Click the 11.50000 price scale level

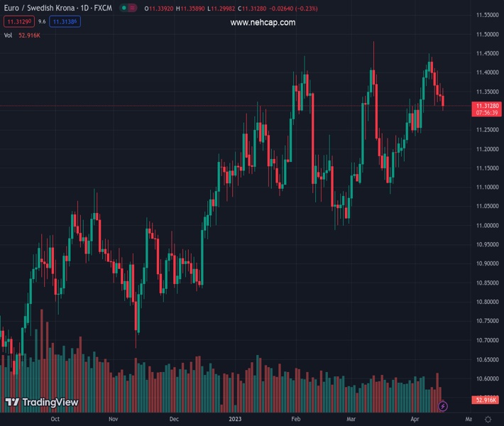tap(486, 34)
